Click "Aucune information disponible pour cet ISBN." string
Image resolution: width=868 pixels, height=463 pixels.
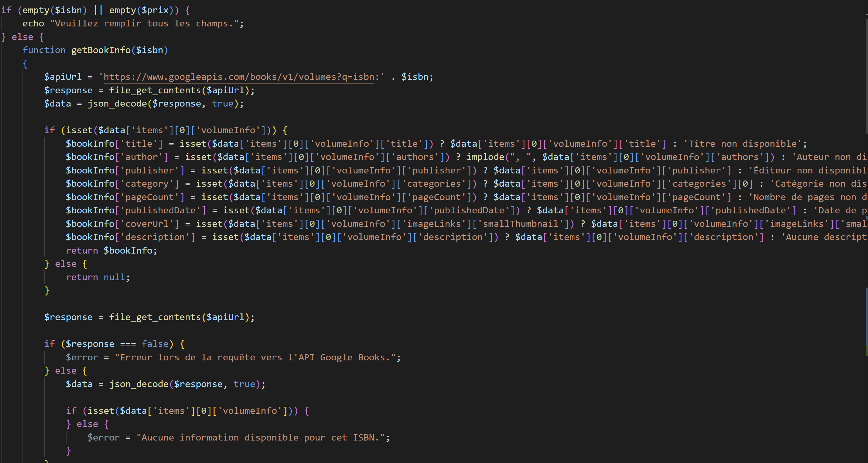261,438
